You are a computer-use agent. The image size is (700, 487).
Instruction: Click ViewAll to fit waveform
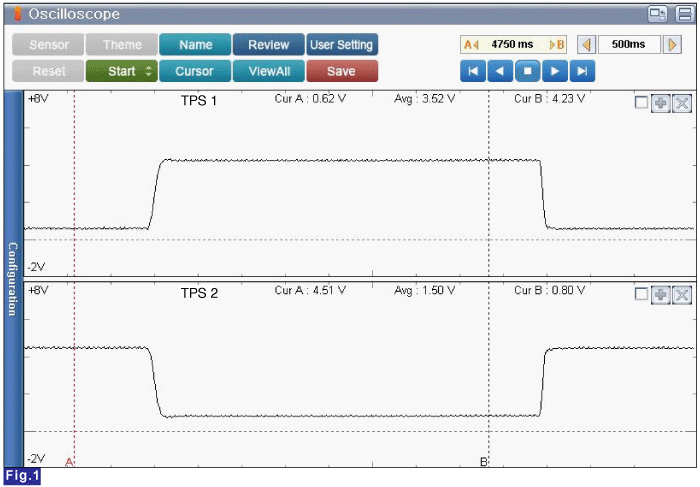point(269,71)
